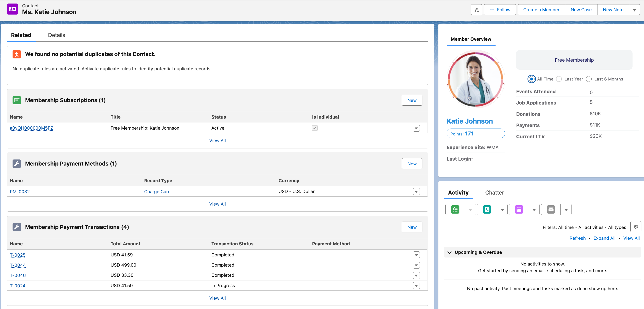Open the dropdown next to the email action
Image resolution: width=644 pixels, height=309 pixels.
click(x=566, y=209)
